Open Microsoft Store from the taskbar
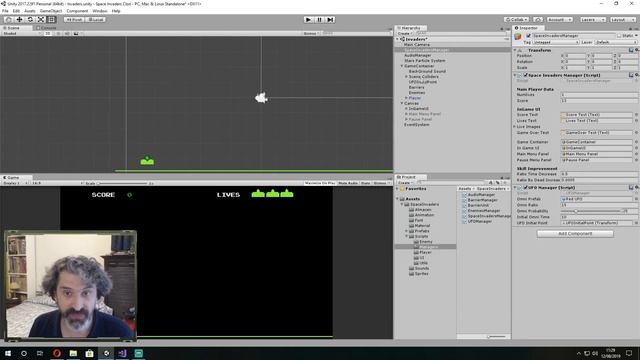Viewport: 640px width, 360px height. 89,353
